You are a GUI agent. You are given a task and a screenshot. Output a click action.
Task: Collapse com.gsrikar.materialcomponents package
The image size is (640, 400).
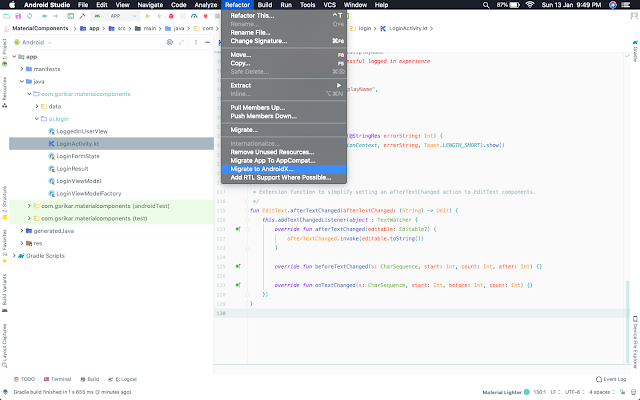pyautogui.click(x=29, y=94)
